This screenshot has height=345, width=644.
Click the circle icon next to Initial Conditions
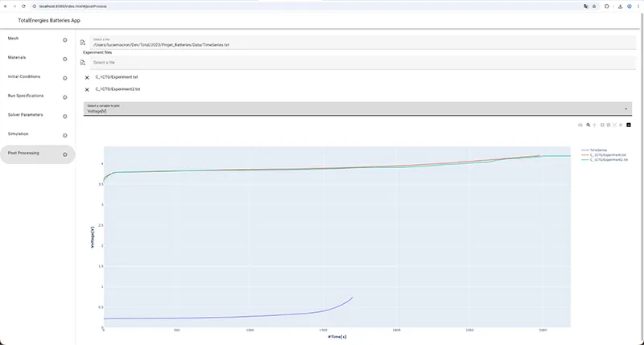(x=65, y=78)
